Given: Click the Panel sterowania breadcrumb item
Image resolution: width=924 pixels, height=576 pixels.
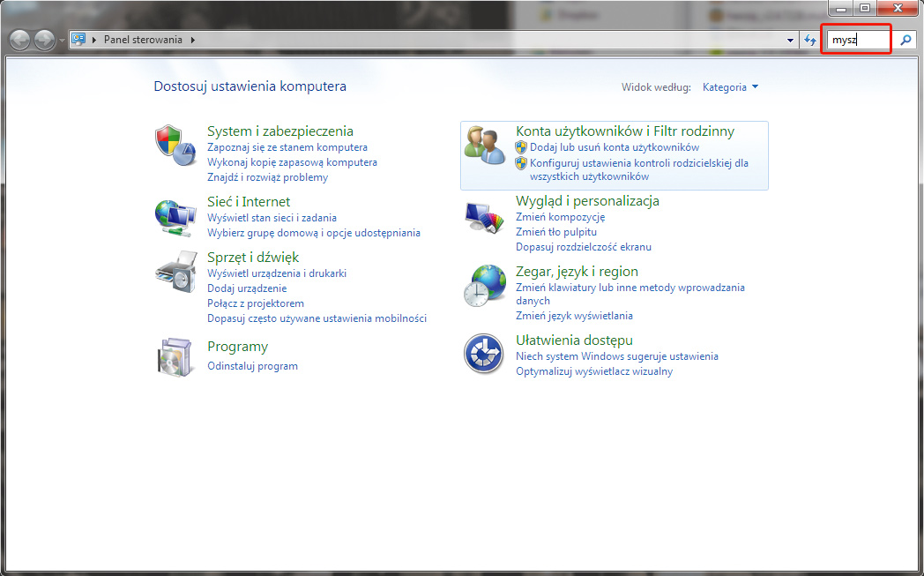Looking at the screenshot, I should tap(145, 40).
